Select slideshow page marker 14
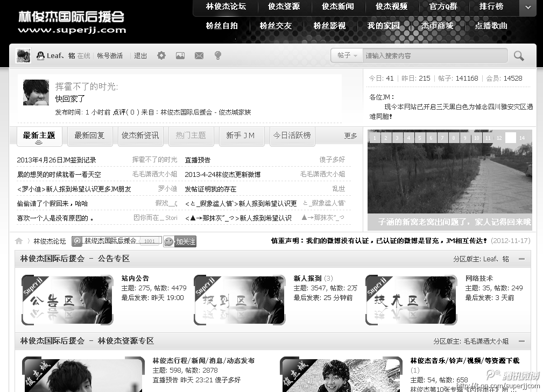 (x=522, y=138)
